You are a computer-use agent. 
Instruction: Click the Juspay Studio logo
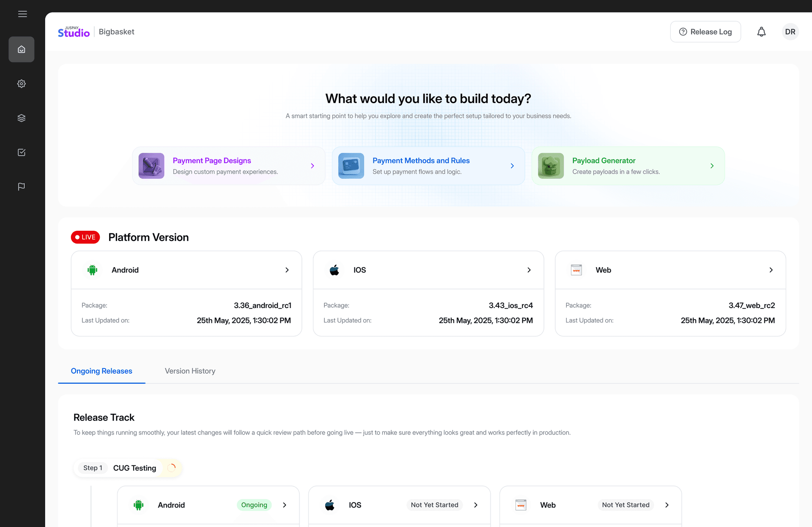[74, 32]
